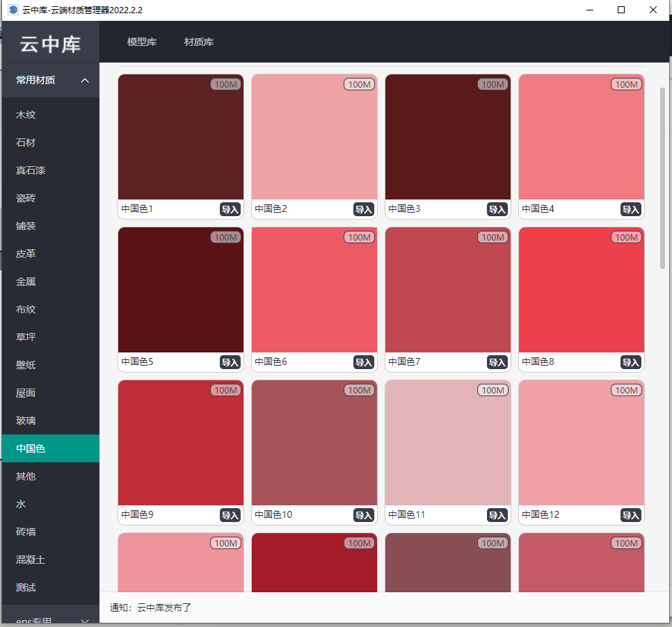Import 中国色8 with its 导入 button

[631, 362]
